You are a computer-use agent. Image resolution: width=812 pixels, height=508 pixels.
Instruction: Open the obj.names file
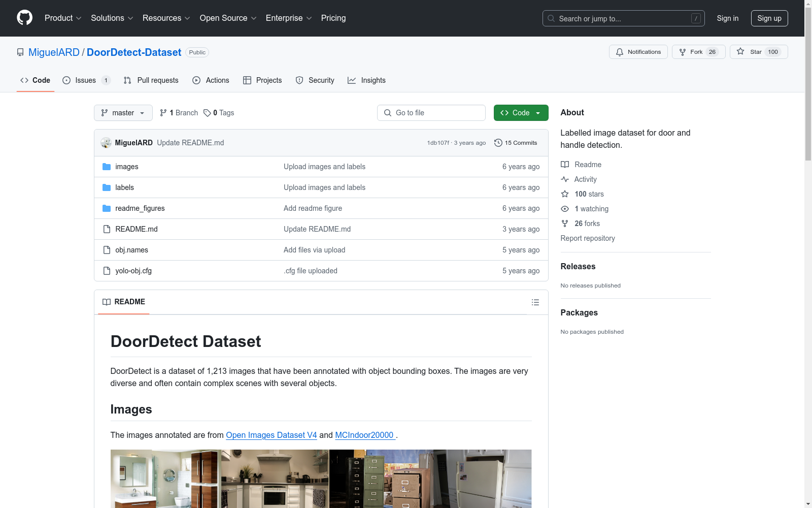point(132,250)
